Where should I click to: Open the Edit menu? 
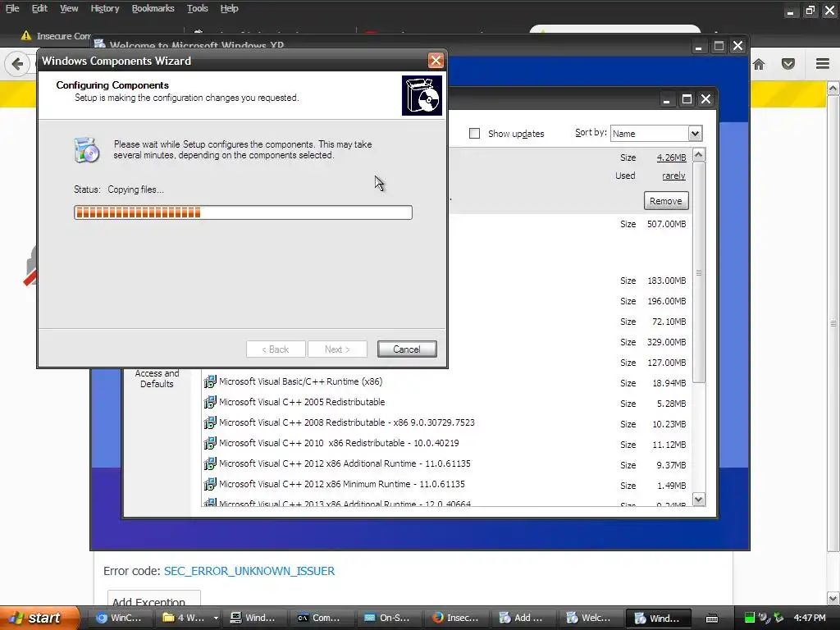tap(39, 8)
